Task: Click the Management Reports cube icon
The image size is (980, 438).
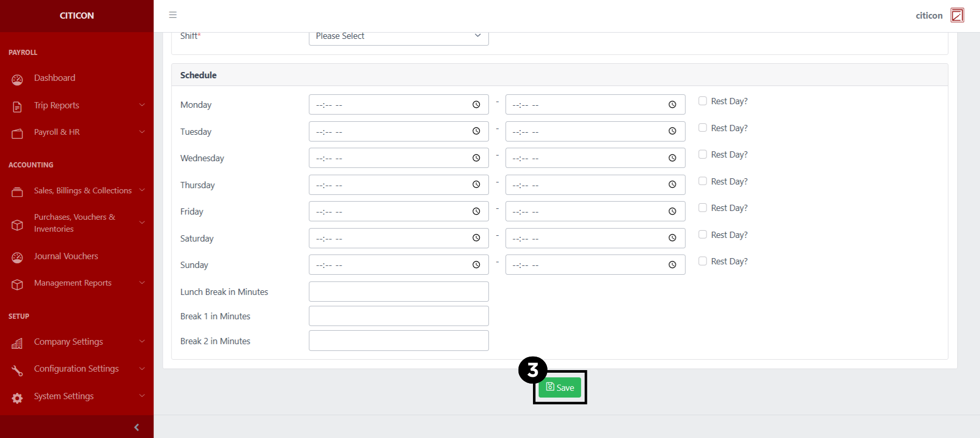Action: click(x=17, y=285)
